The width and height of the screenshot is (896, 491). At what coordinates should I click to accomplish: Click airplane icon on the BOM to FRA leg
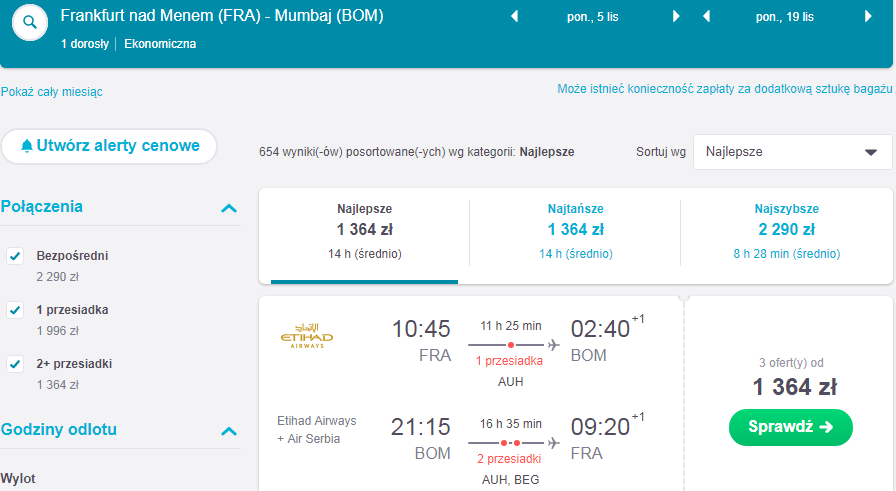coord(553,443)
